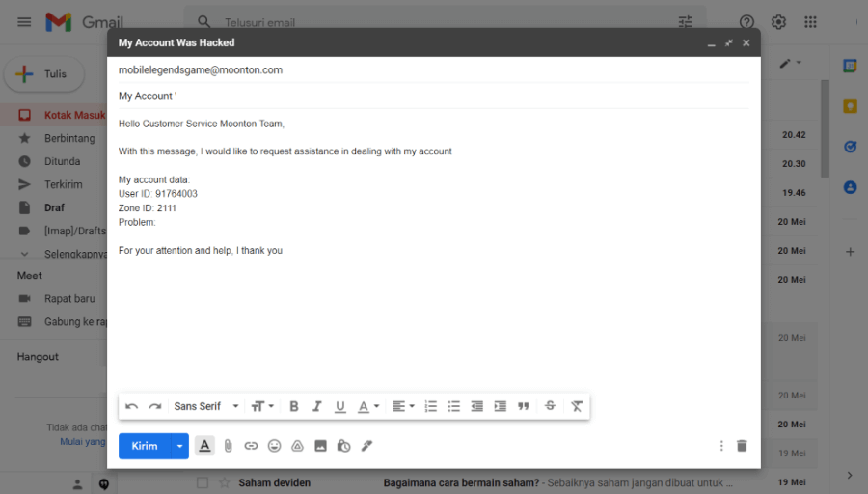Discard the draft with trash icon
The image size is (868, 494).
click(743, 445)
